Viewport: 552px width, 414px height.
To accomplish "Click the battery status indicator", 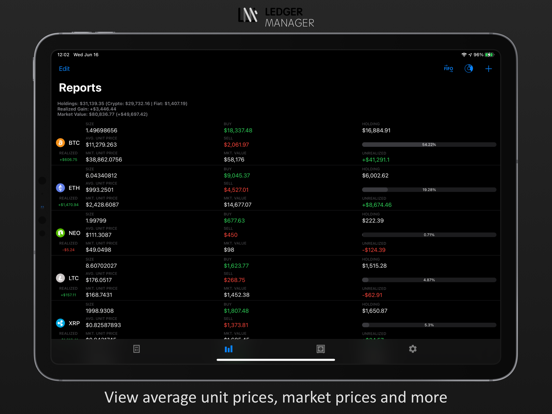I will tap(489, 55).
